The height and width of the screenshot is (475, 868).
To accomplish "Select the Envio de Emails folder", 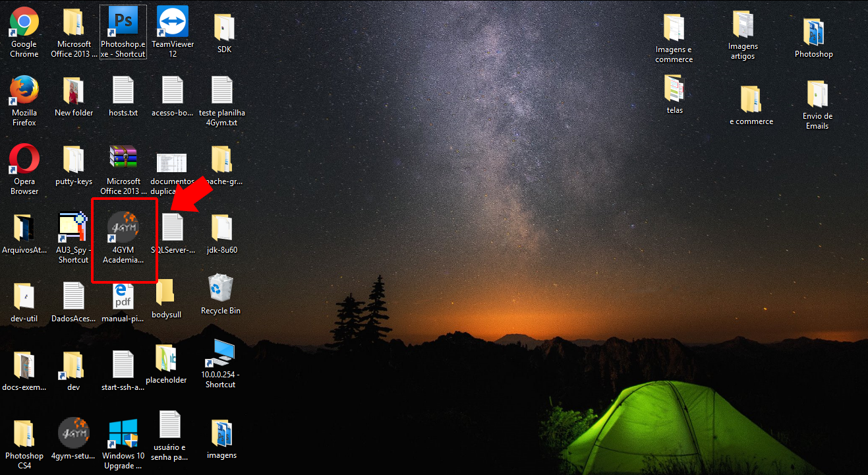I will coord(817,95).
